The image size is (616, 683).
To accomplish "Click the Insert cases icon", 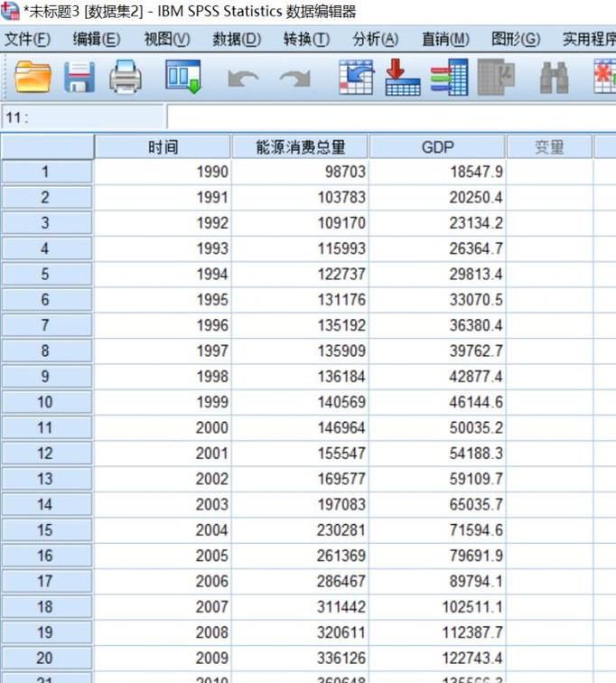I will coord(605,77).
